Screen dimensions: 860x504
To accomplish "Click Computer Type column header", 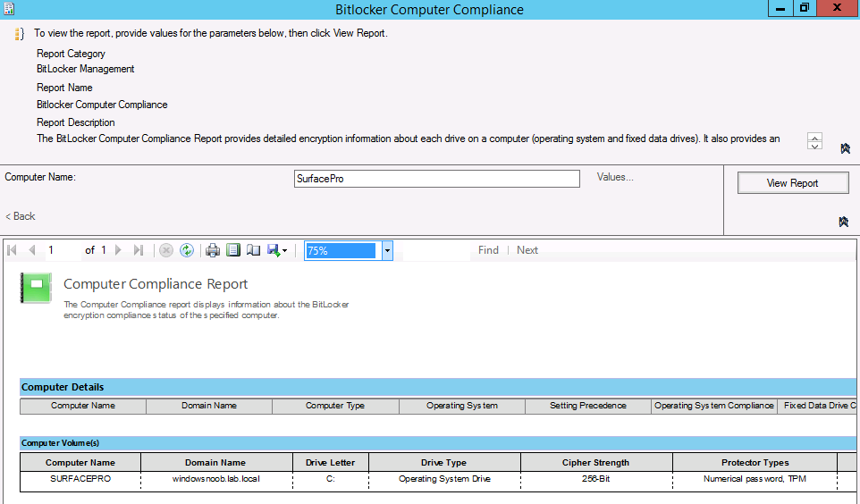I will pos(335,406).
